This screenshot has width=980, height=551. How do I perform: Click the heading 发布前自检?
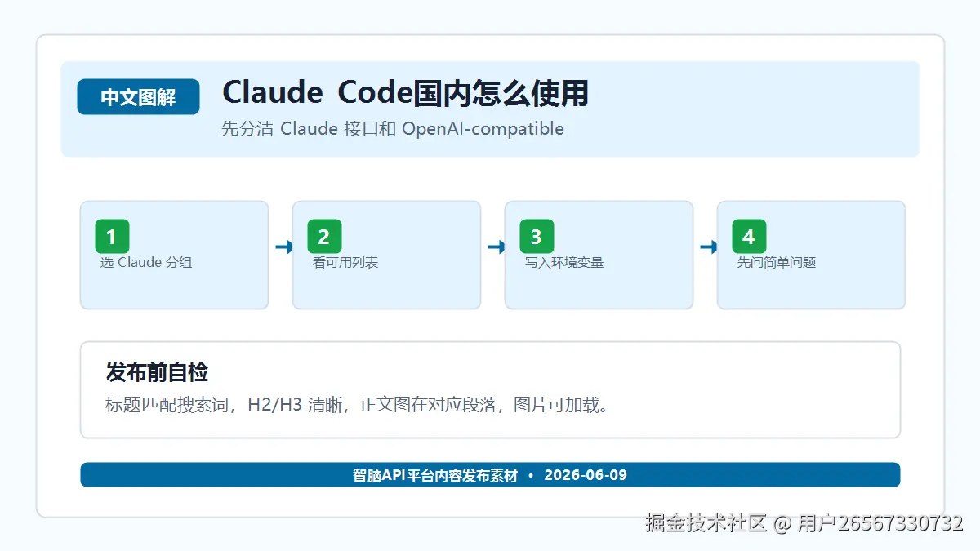click(157, 372)
